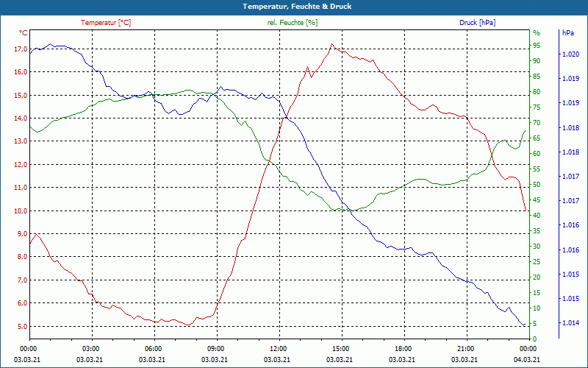The width and height of the screenshot is (588, 368).
Task: Click green humidity axis value "65"
Action: pos(537,138)
